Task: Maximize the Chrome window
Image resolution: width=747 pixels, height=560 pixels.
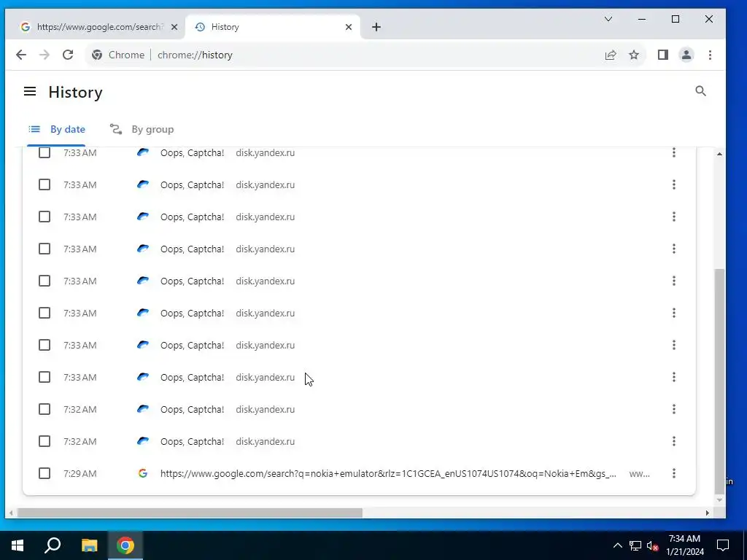Action: [x=675, y=19]
